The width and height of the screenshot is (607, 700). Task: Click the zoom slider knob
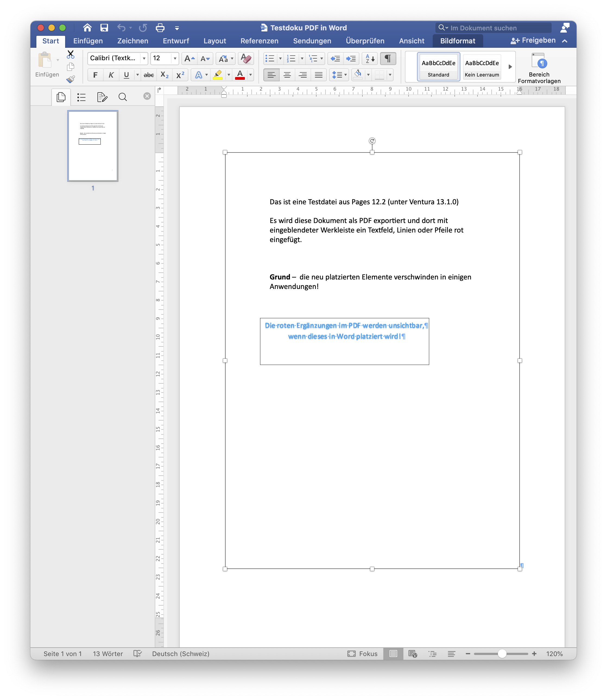coord(502,654)
